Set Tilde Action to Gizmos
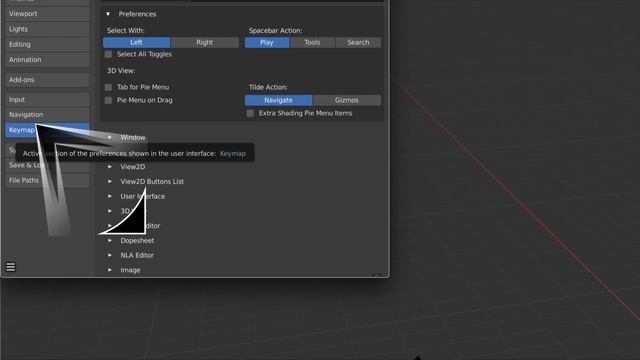This screenshot has height=360, width=640. (x=347, y=100)
